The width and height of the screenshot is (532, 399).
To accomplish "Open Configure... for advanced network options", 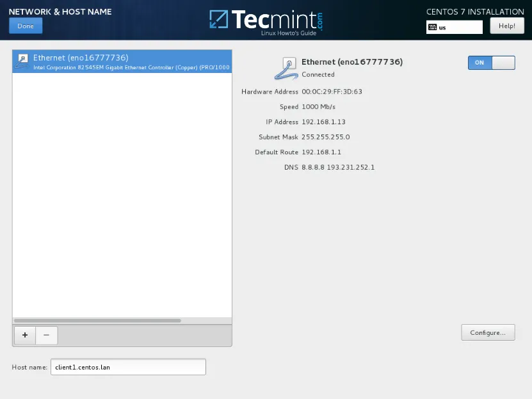I will point(488,332).
